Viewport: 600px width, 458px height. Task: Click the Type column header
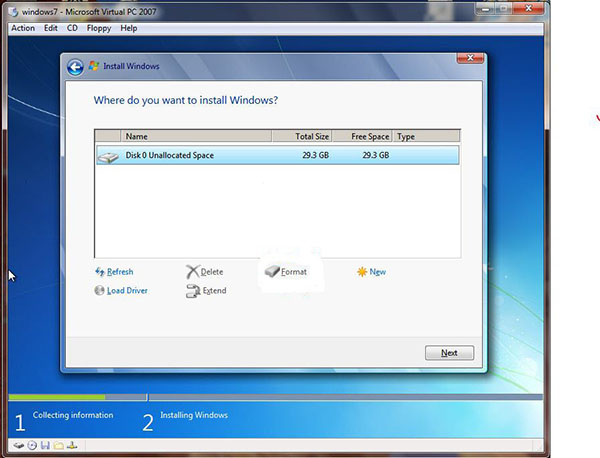click(x=426, y=136)
